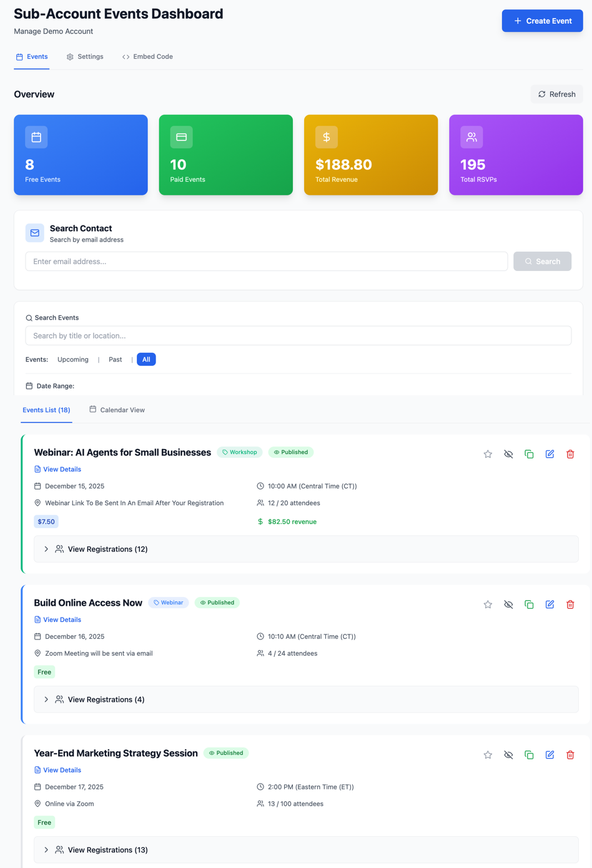Duplicate the Year-End Marketing Strategy Session

click(x=529, y=755)
